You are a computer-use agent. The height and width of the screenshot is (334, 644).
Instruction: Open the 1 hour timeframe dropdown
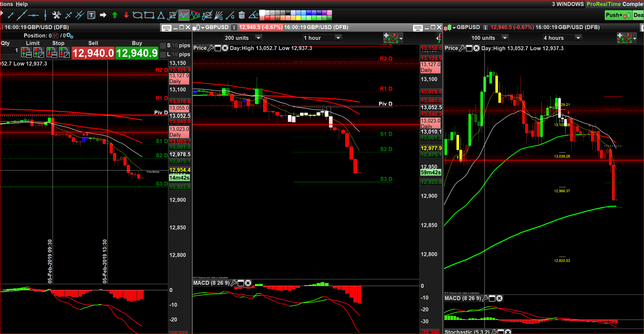tap(338, 38)
